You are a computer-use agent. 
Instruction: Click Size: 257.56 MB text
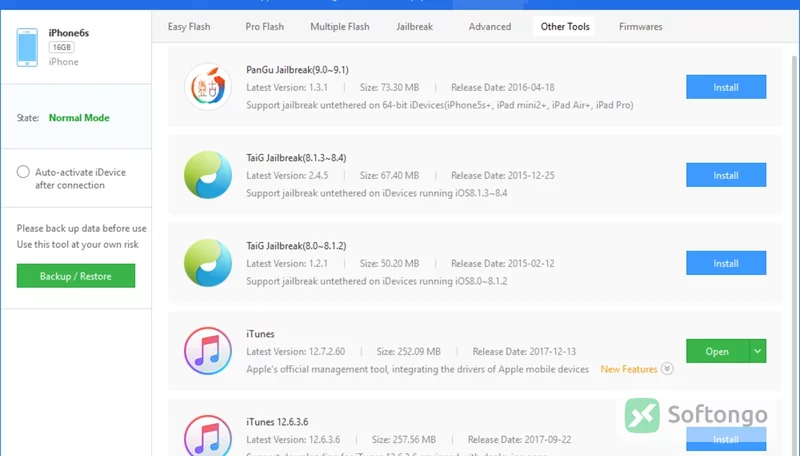click(x=404, y=440)
